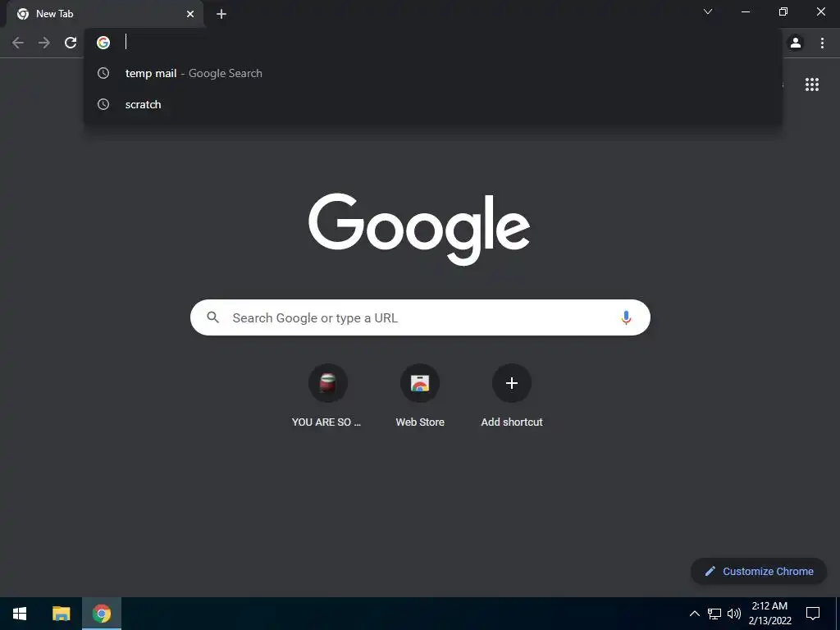Open the Google apps grid
Image resolution: width=840 pixels, height=630 pixels.
click(811, 84)
